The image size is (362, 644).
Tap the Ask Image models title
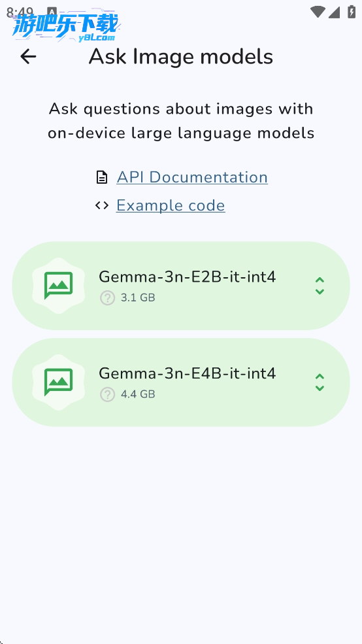(x=181, y=57)
